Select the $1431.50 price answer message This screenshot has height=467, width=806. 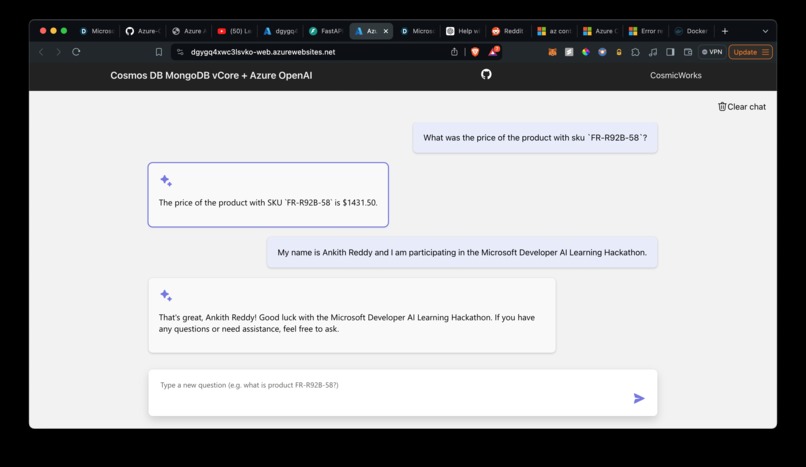[x=268, y=195]
